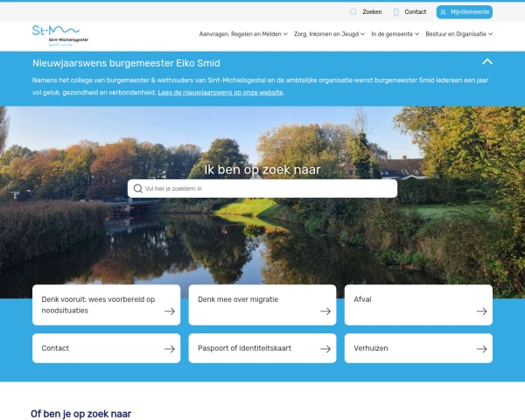Open Zoeken in the top bar
This screenshot has width=525, height=420.
(x=366, y=12)
